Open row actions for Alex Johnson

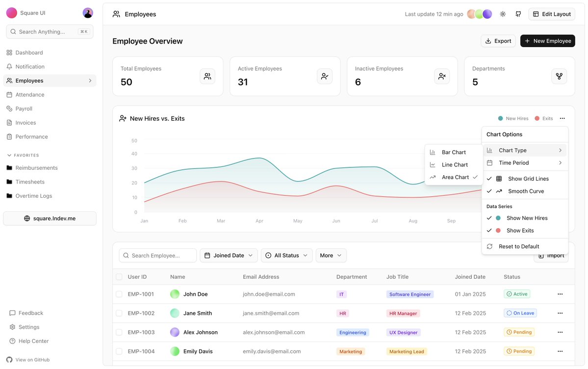pyautogui.click(x=560, y=332)
